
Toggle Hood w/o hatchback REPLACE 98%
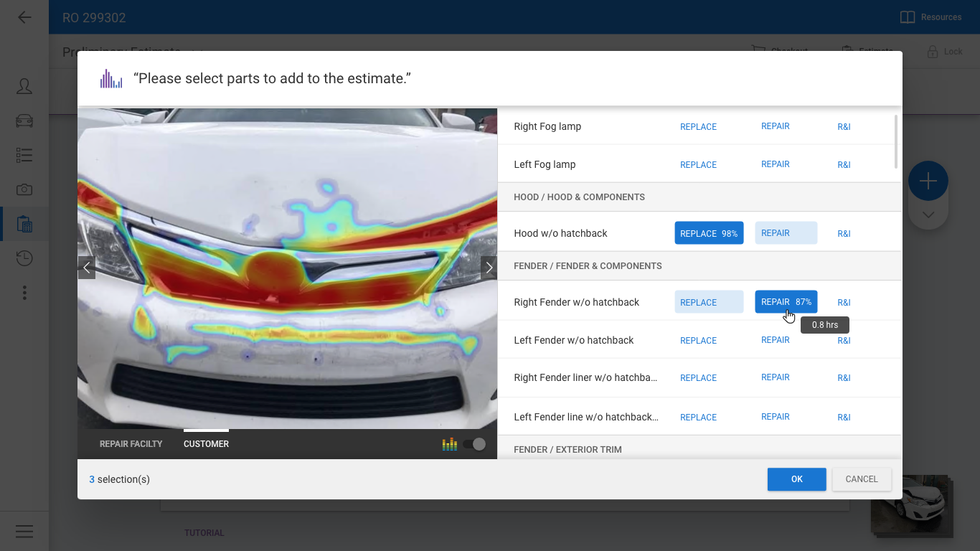point(709,233)
